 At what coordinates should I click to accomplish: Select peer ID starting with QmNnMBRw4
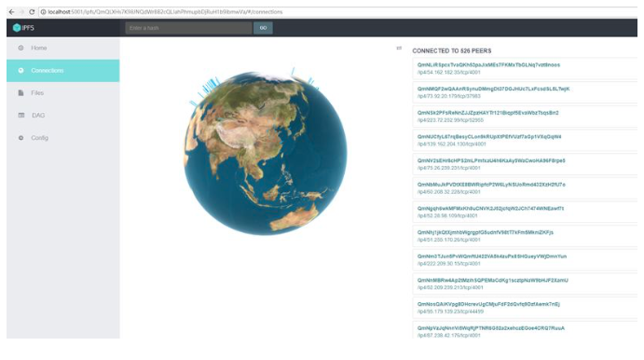[x=493, y=281]
